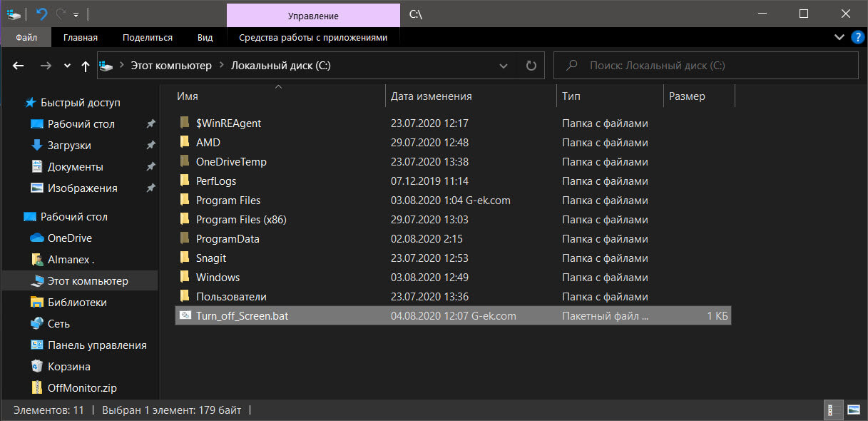Refresh the current folder view
Image resolution: width=868 pixels, height=421 pixels.
coord(531,66)
